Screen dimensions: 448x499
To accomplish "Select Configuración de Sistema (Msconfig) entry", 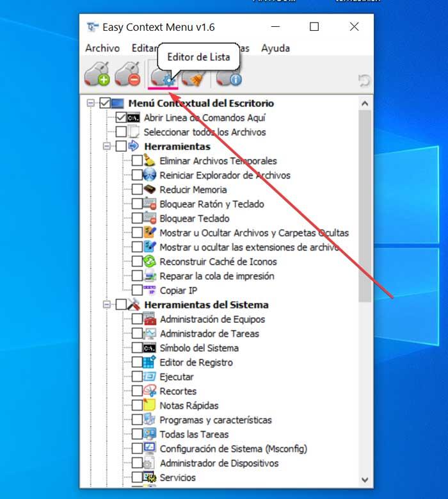I will 234,448.
